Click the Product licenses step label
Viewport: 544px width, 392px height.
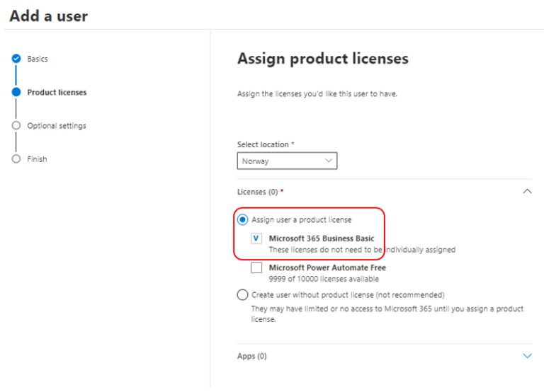[x=57, y=92]
